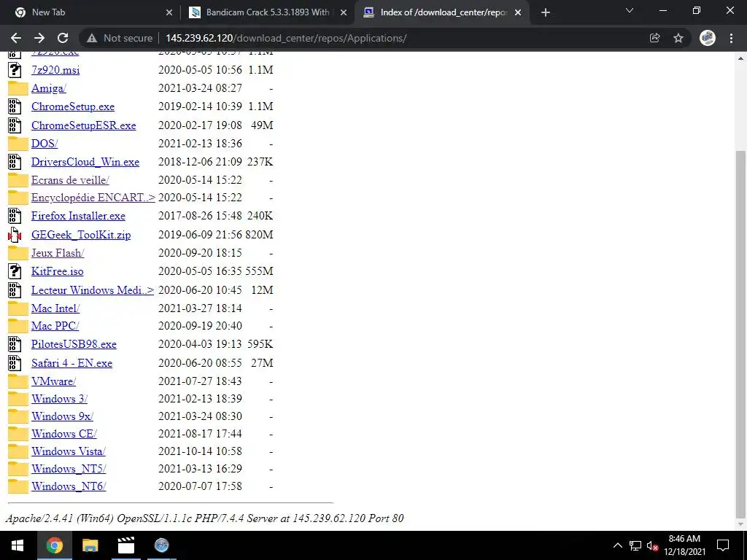Open Windows Vista/ folder

tap(68, 451)
